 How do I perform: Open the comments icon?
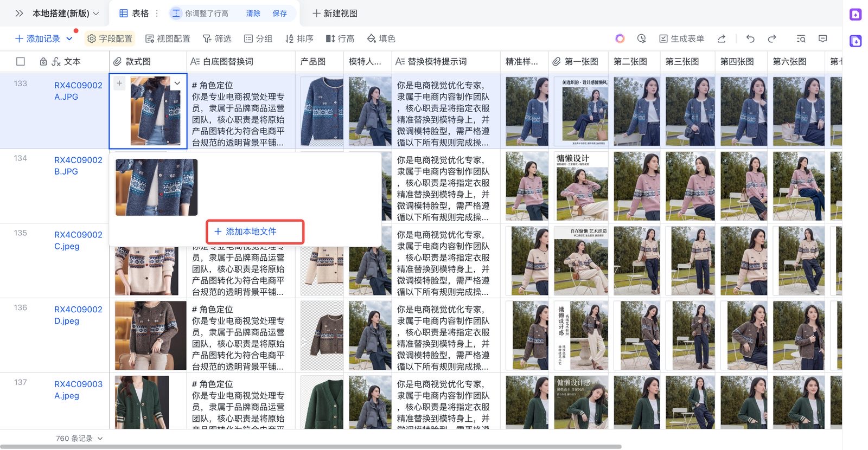[x=823, y=38]
